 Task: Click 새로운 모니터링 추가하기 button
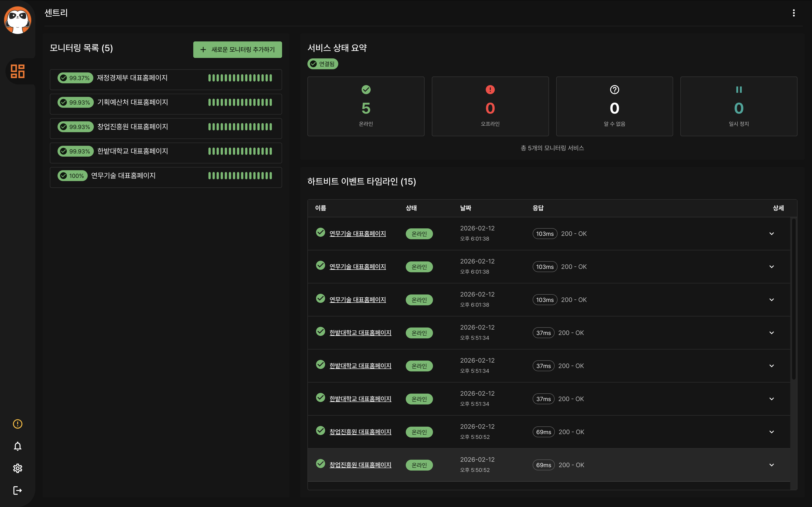click(237, 50)
